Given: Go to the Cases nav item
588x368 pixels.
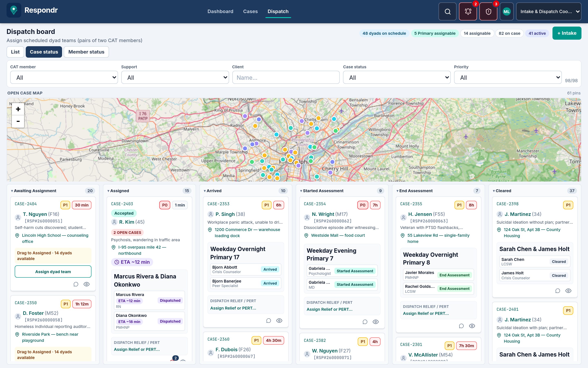Looking at the screenshot, I should click(250, 11).
